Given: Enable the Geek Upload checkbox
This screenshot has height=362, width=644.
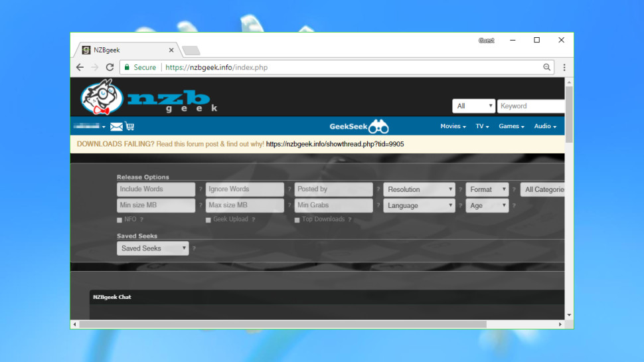Looking at the screenshot, I should coord(208,220).
